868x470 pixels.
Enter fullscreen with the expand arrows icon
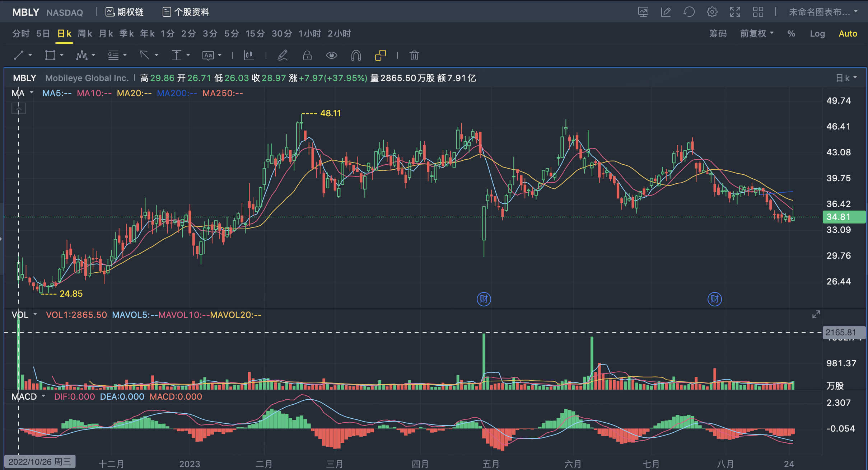pos(735,12)
